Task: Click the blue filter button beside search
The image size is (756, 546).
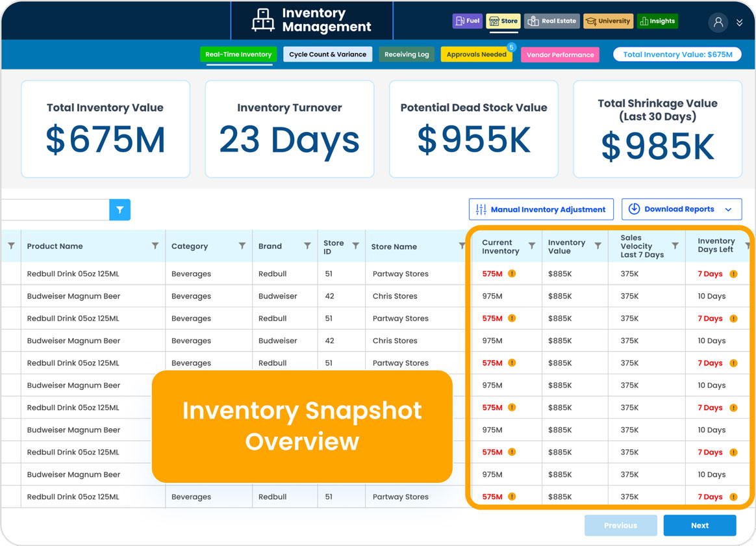Action: pyautogui.click(x=120, y=210)
